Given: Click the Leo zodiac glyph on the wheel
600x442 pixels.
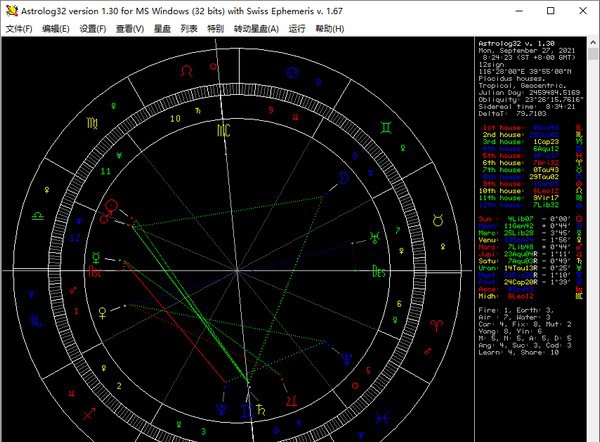Looking at the screenshot, I should tap(185, 70).
